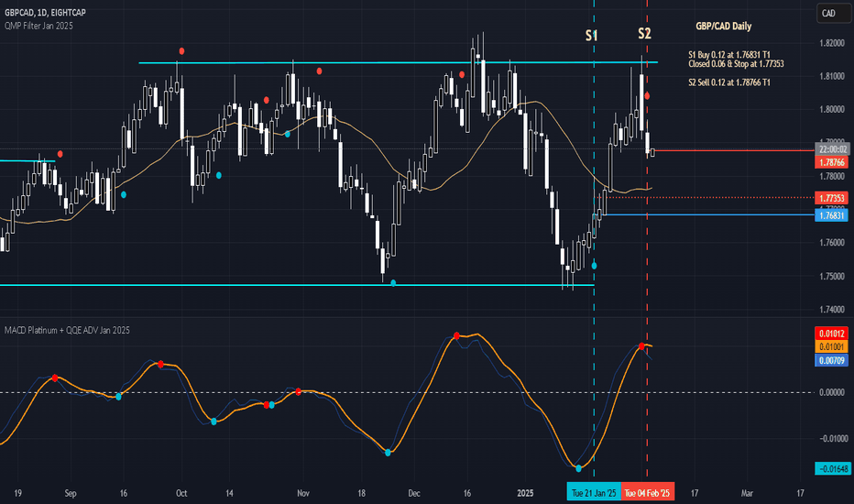854x504 pixels.
Task: Click the red 0.01012 MACD value tag
Action: pos(832,334)
